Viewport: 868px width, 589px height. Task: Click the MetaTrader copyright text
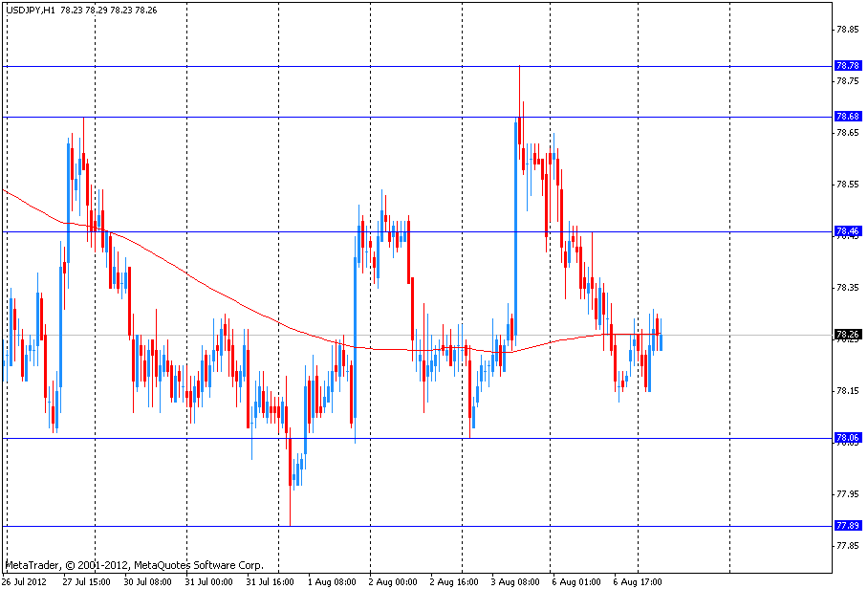pos(134,565)
